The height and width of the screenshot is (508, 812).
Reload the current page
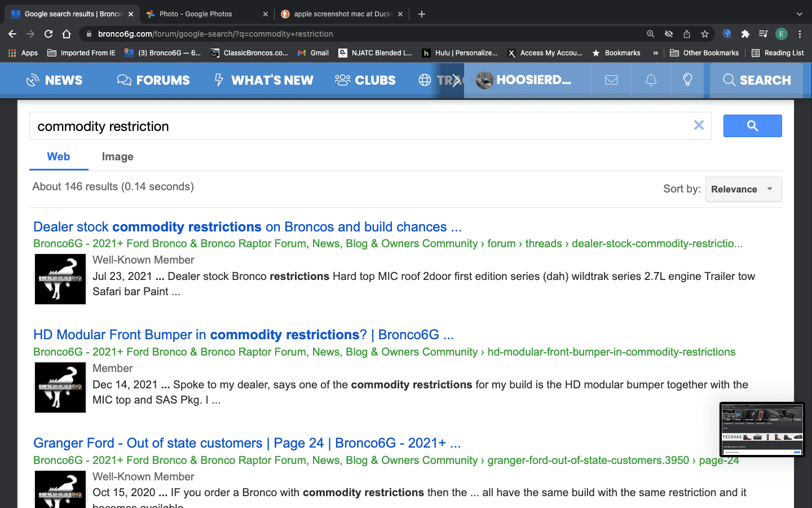coord(48,34)
